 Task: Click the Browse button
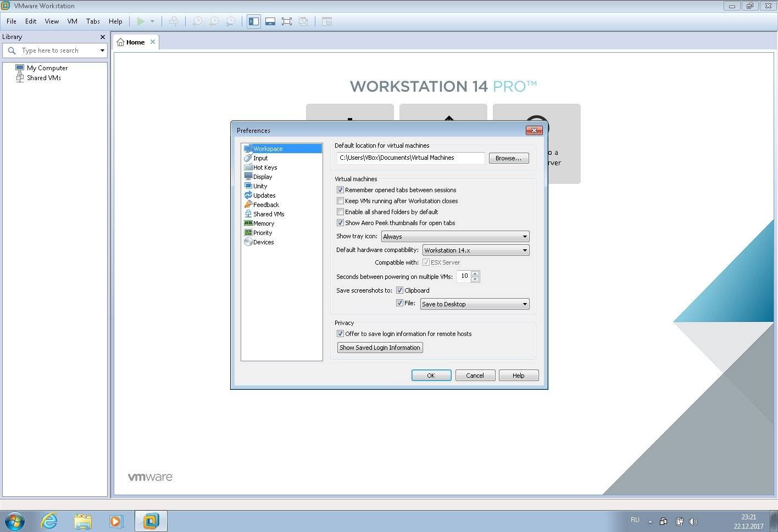point(509,158)
